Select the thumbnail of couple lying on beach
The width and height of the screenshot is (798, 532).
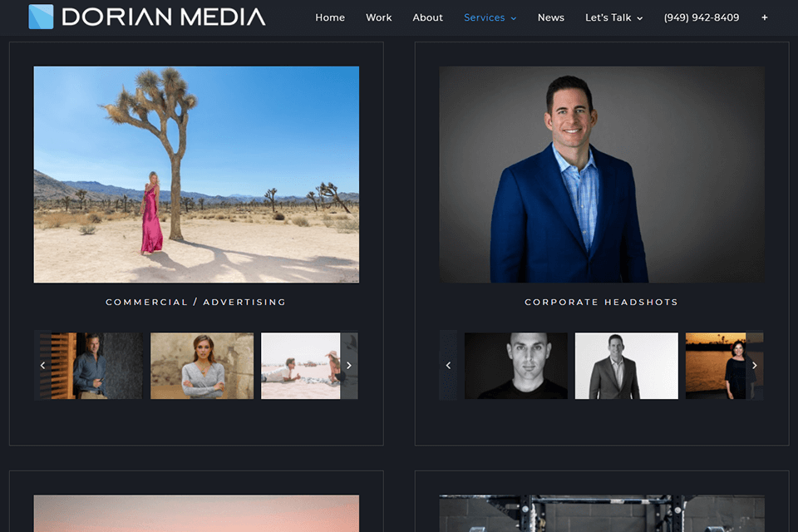[301, 366]
